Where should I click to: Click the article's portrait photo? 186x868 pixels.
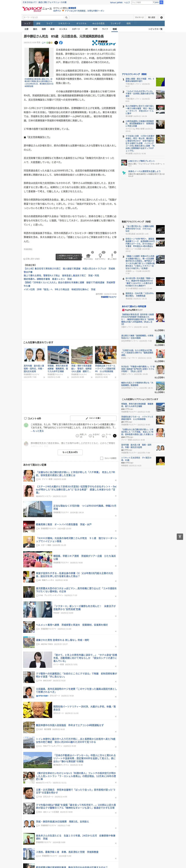point(39,63)
